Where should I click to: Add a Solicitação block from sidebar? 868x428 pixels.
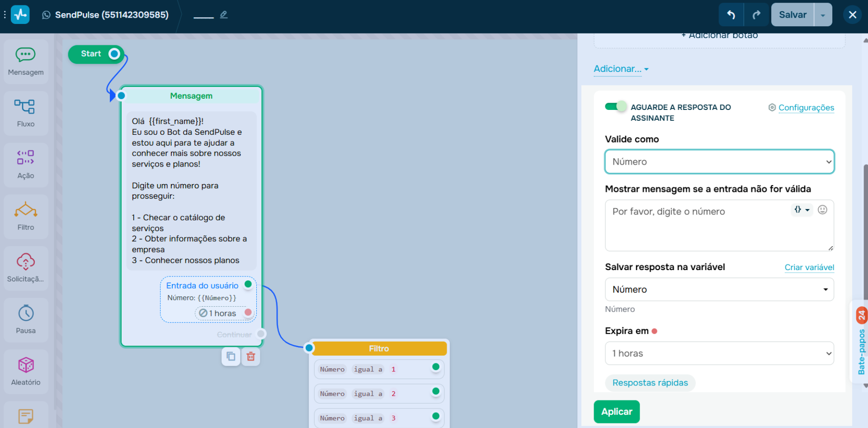tap(26, 268)
